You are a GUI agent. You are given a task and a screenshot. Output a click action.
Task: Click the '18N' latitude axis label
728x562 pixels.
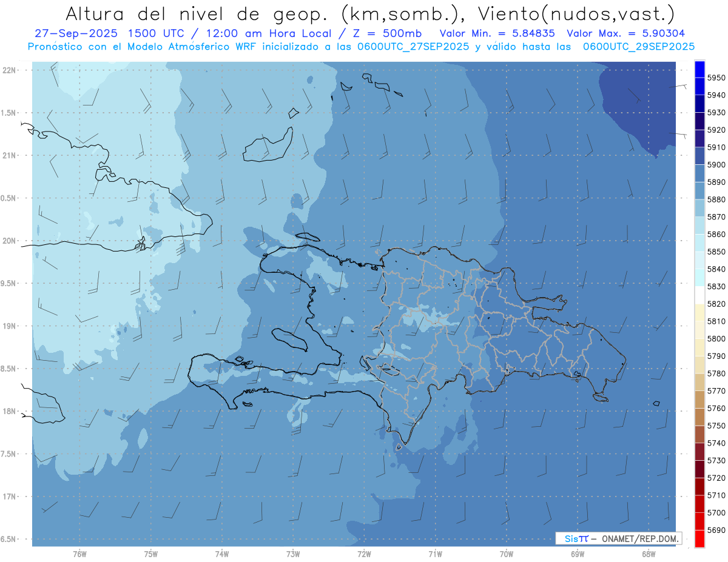click(x=10, y=411)
